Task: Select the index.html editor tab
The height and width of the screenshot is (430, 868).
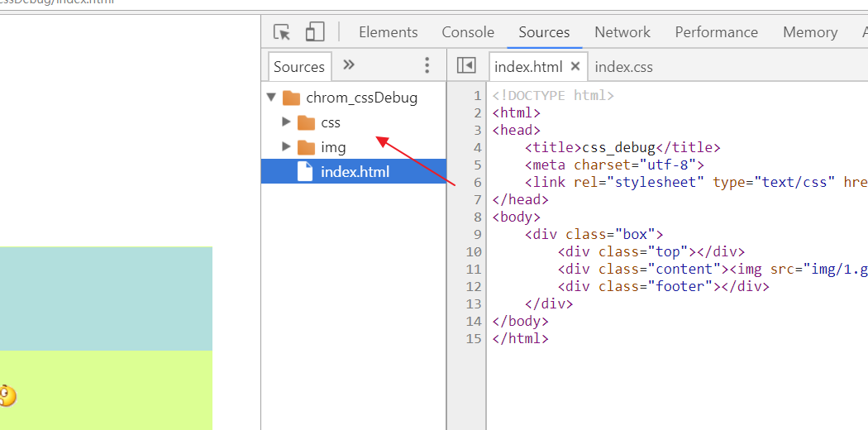Action: pos(528,67)
